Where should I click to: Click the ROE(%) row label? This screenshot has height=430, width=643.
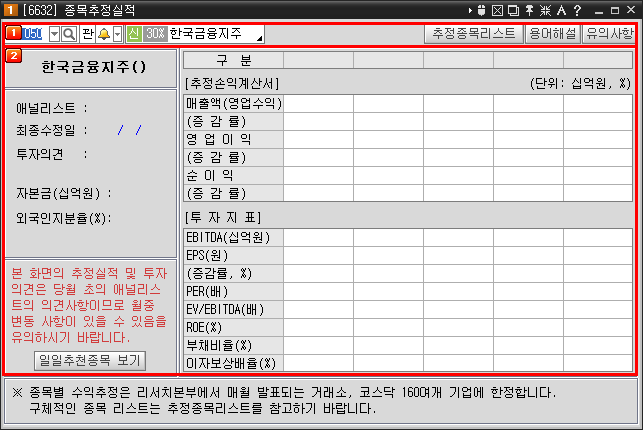point(233,328)
